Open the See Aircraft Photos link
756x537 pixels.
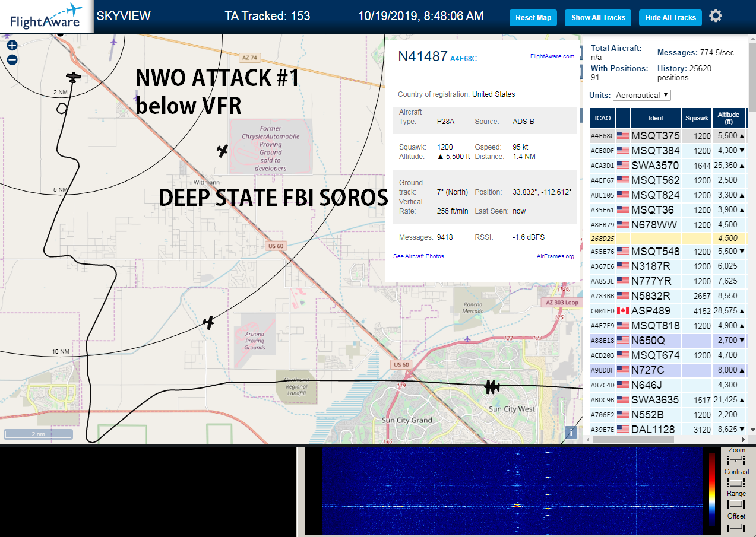[418, 256]
